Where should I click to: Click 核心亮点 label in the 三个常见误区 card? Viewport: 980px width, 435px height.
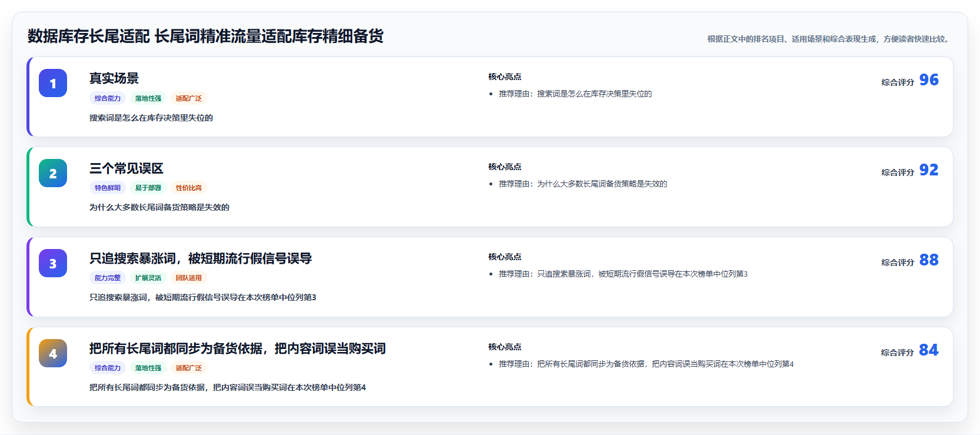click(505, 167)
